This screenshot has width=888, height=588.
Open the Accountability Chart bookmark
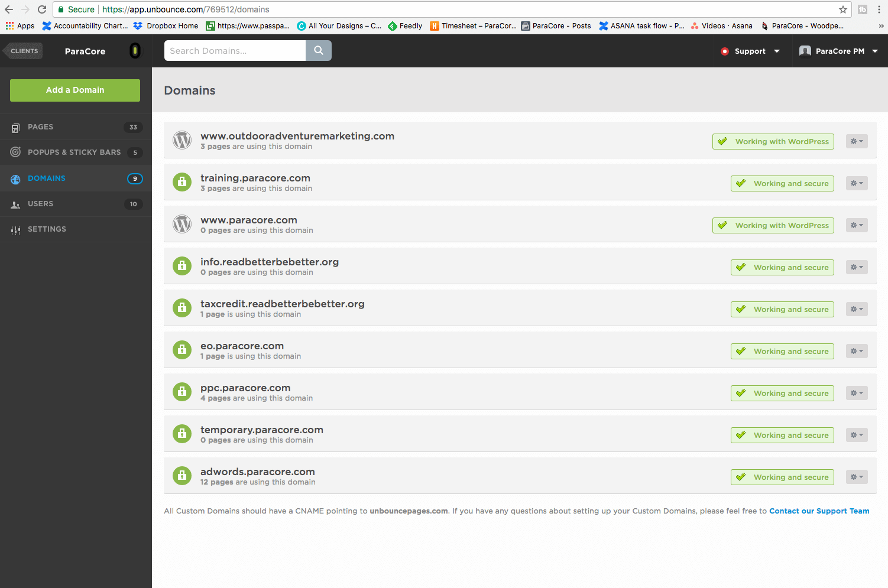(85, 26)
